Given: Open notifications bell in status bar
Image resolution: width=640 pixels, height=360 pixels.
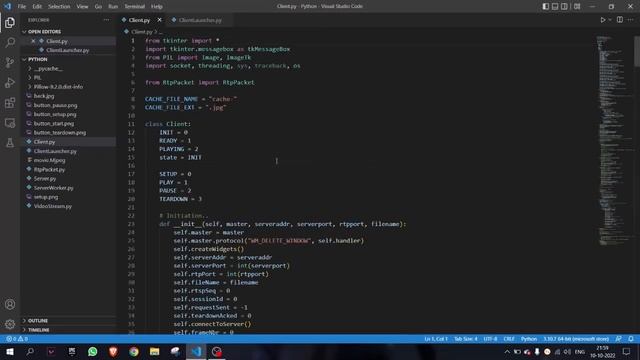Looking at the screenshot, I should [631, 339].
